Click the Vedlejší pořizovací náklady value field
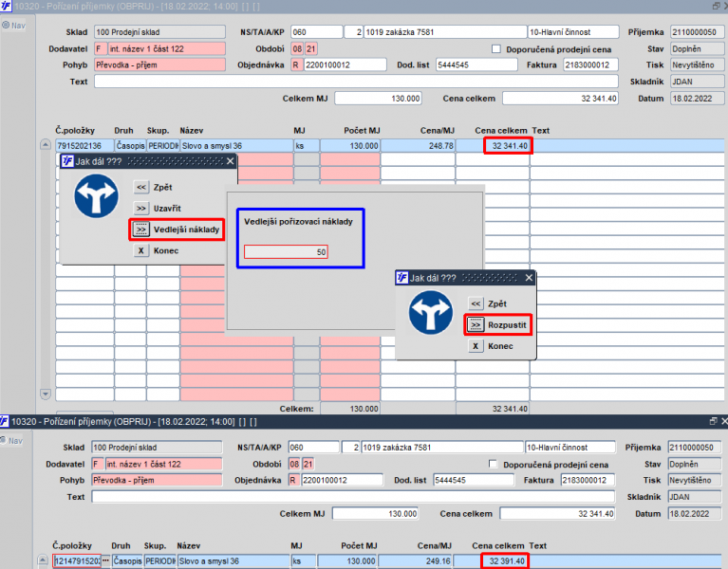 click(286, 252)
